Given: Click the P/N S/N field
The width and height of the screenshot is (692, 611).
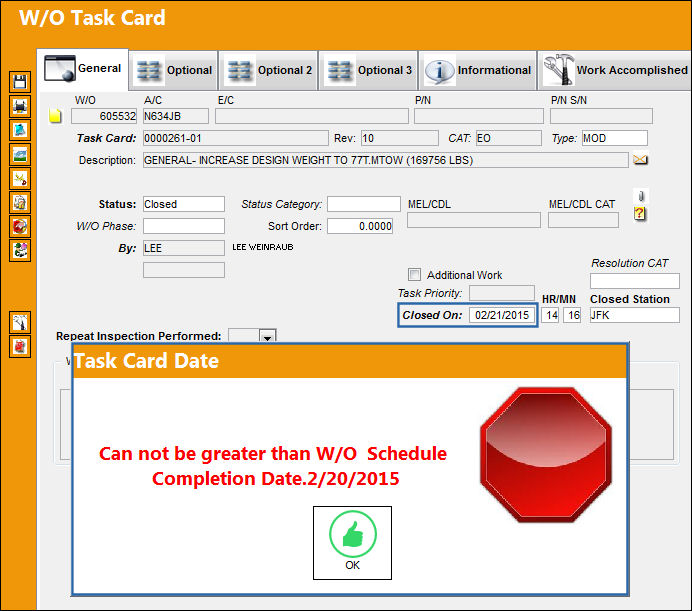Looking at the screenshot, I should click(601, 116).
